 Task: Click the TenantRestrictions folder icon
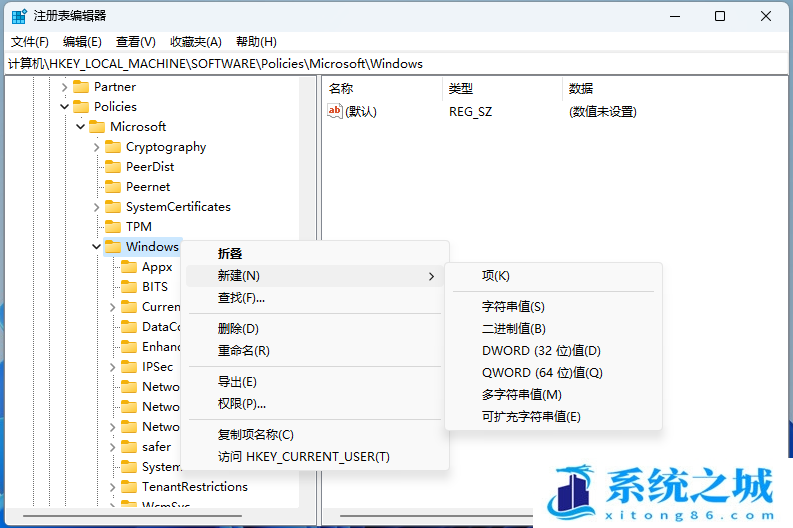(x=129, y=487)
